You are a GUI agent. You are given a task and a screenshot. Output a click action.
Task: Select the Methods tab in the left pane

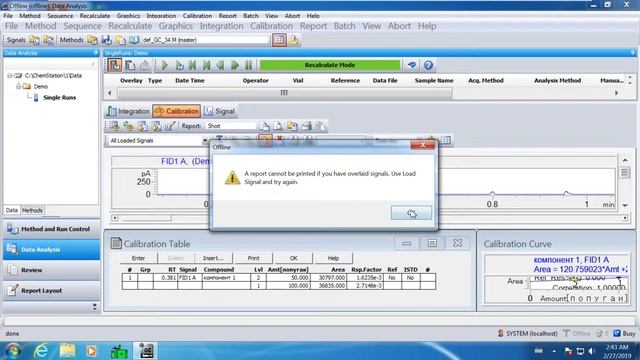click(x=32, y=211)
